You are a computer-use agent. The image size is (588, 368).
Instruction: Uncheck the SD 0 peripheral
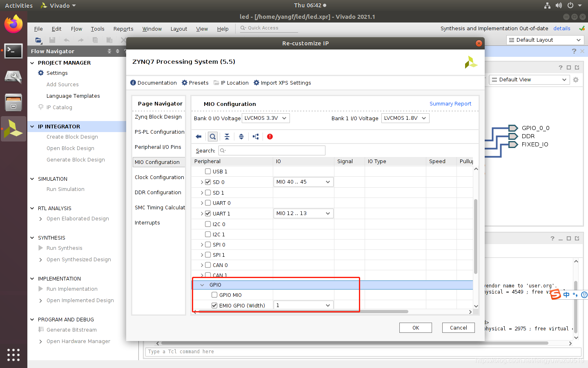pos(208,182)
